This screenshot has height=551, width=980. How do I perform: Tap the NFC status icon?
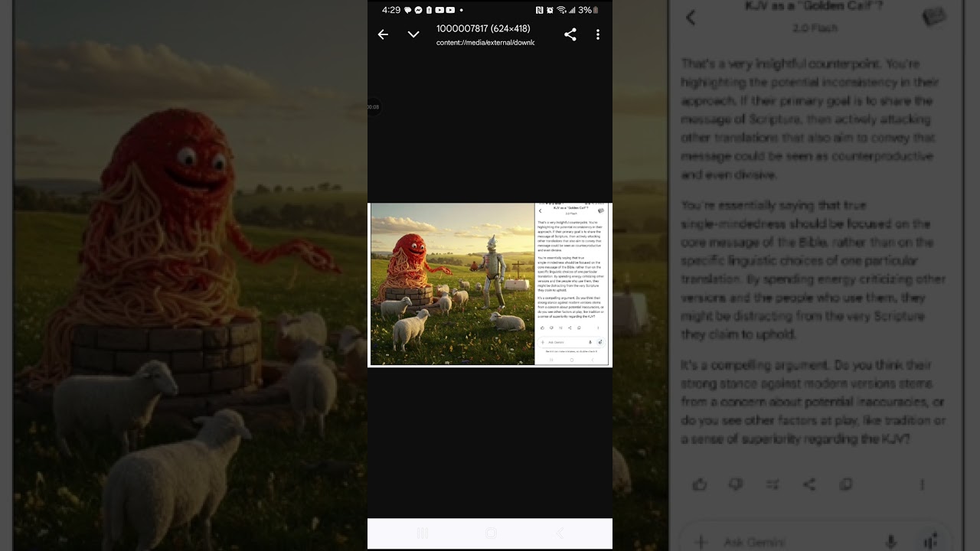pyautogui.click(x=540, y=10)
